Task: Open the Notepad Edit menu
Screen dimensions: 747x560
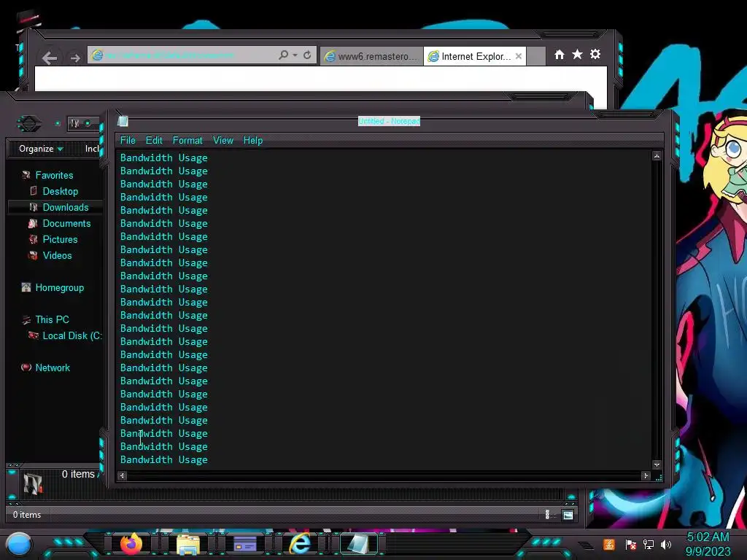Action: pyautogui.click(x=154, y=141)
